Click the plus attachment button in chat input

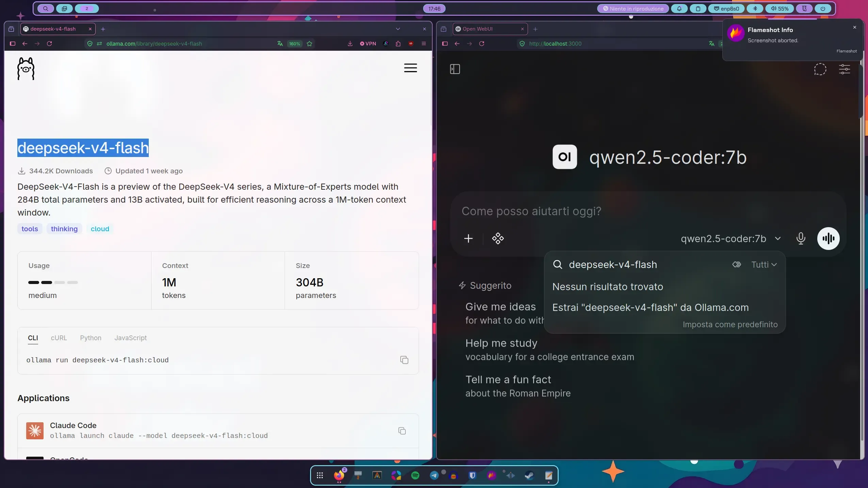point(468,238)
